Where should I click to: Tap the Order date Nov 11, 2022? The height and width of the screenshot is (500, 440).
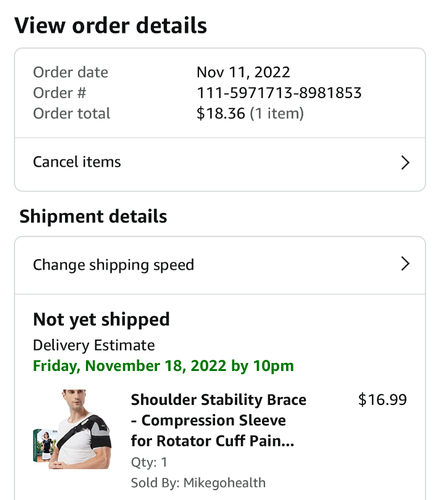click(243, 72)
